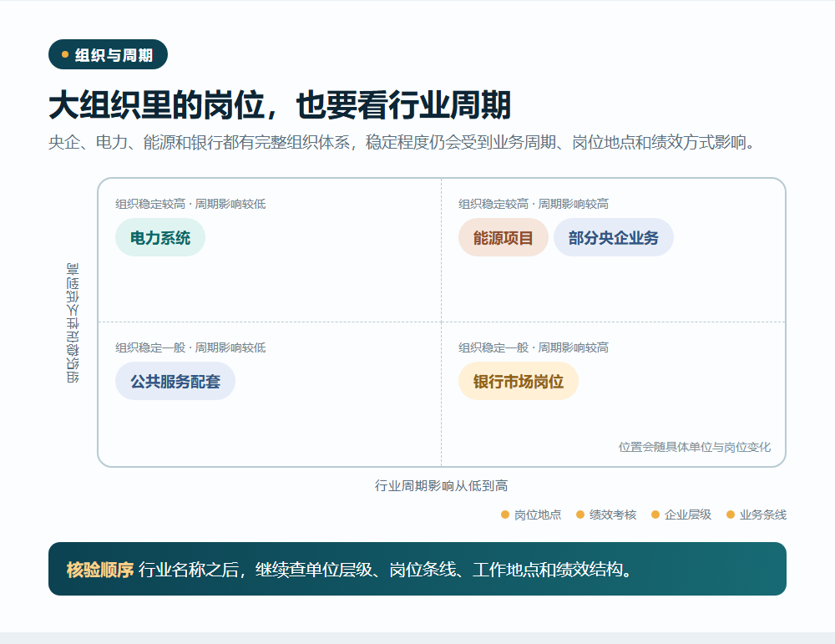The height and width of the screenshot is (644, 835).
Task: Select the 电力系统 pill
Action: point(160,237)
